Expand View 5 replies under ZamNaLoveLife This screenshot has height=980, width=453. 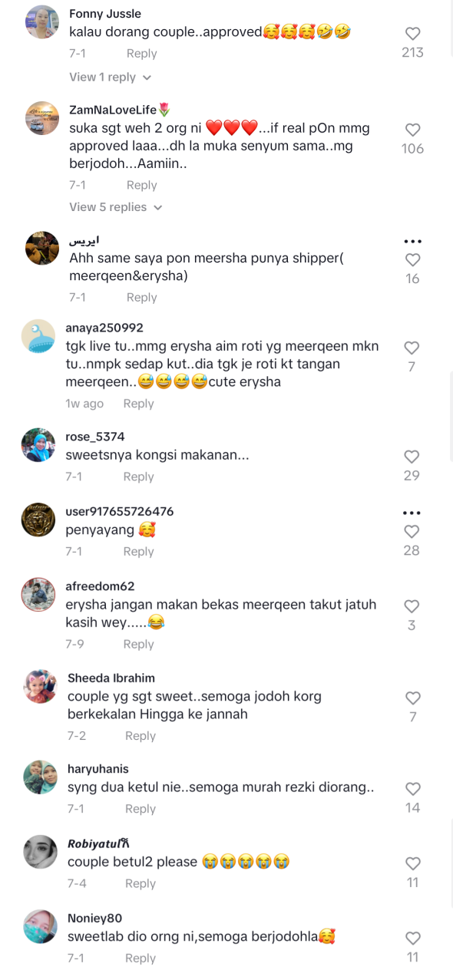tap(116, 207)
